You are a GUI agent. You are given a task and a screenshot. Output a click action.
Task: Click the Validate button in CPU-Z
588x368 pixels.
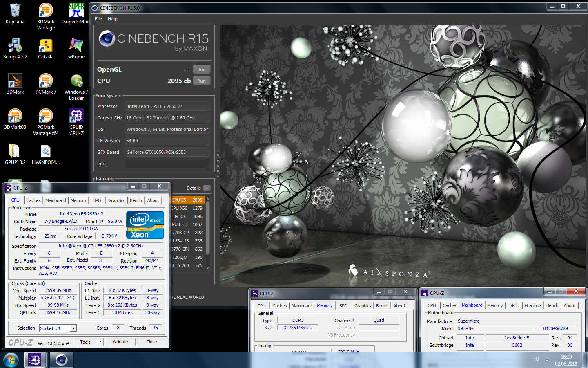coord(120,342)
